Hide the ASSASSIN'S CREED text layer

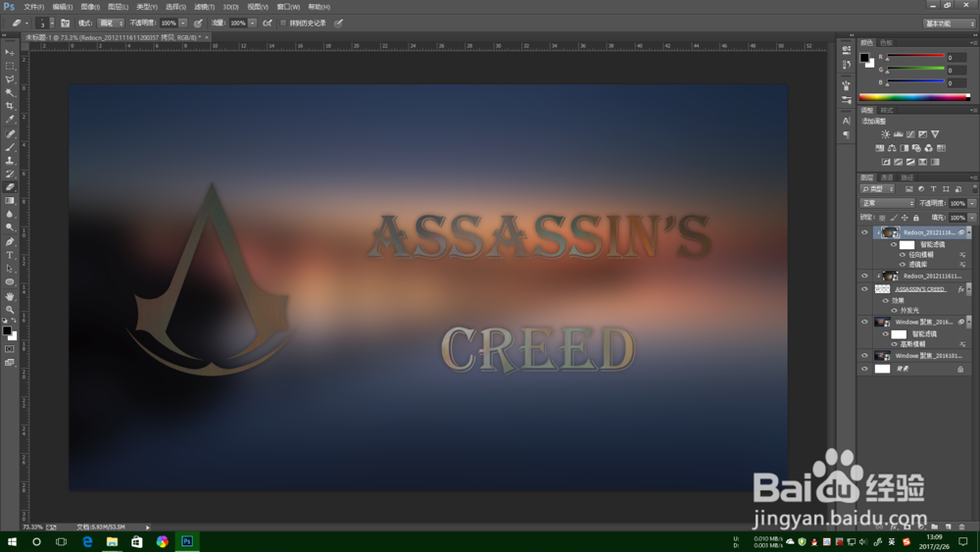(x=865, y=289)
